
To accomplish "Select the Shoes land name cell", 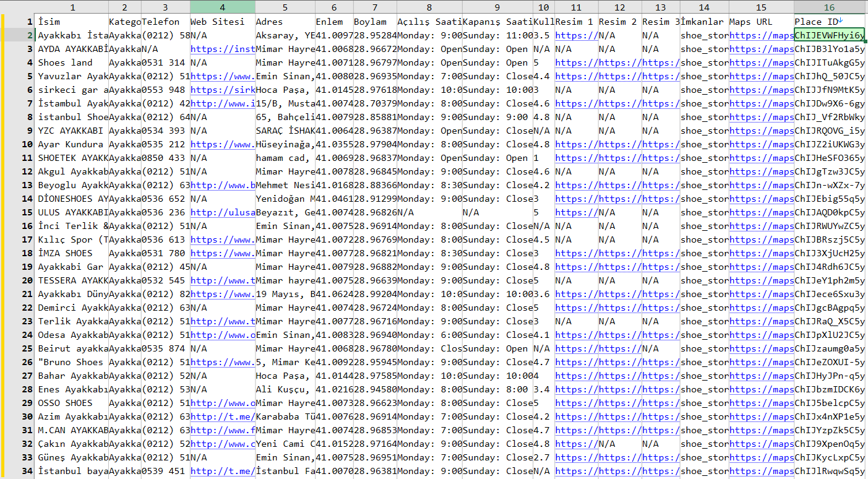I will click(x=72, y=63).
